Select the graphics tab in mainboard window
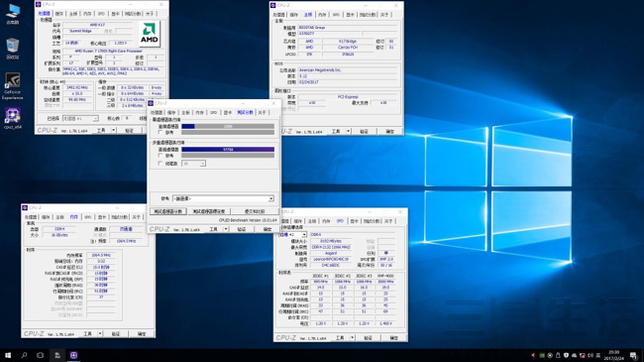644x362 pixels. click(x=350, y=15)
